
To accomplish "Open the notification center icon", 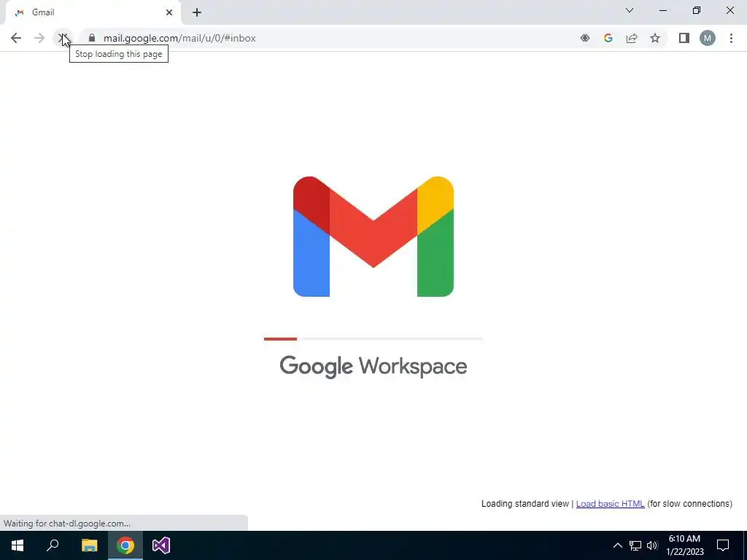I will (723, 545).
